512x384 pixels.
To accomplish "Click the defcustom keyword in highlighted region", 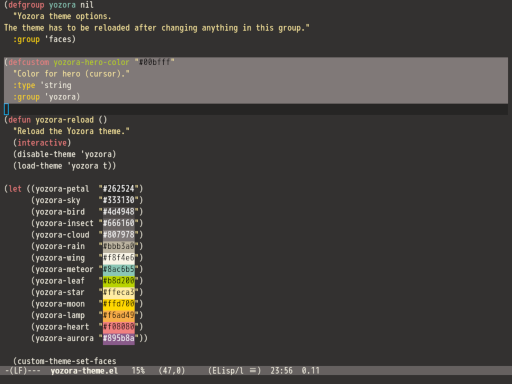I will click(x=29, y=62).
